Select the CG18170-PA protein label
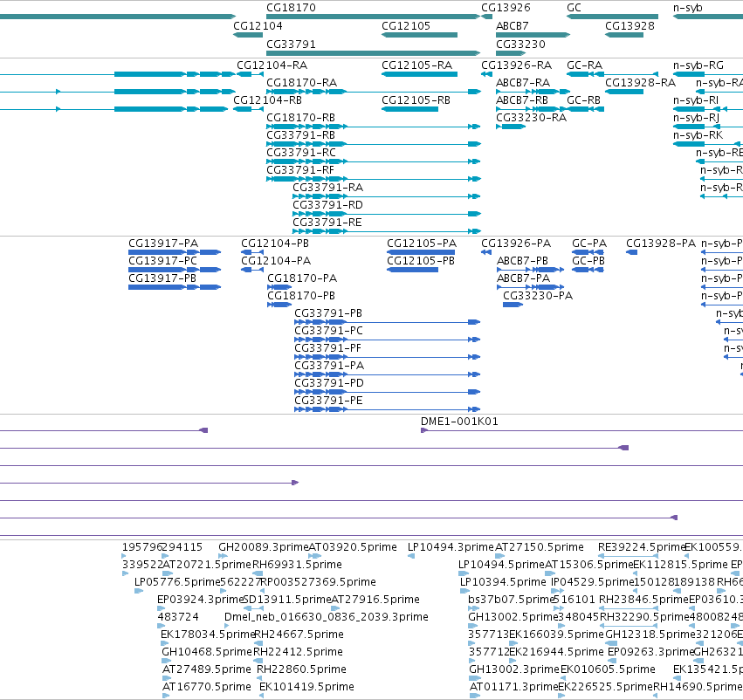The image size is (743, 700). [x=302, y=278]
